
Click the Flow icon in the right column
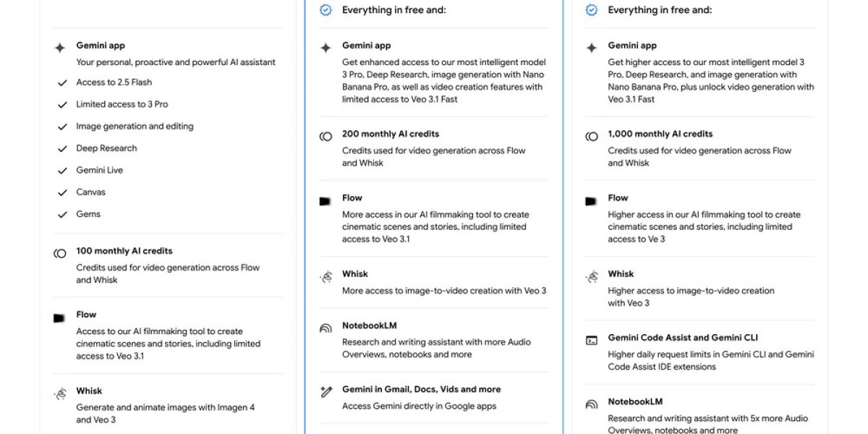click(x=591, y=201)
